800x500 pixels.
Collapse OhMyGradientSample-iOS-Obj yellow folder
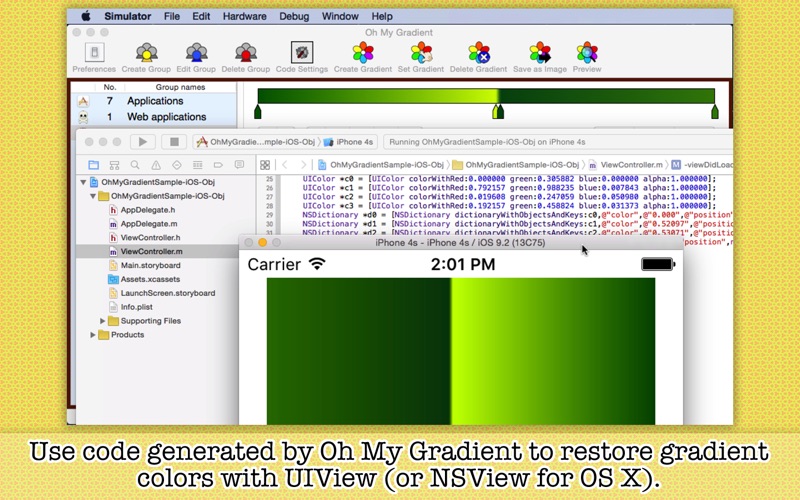point(93,196)
